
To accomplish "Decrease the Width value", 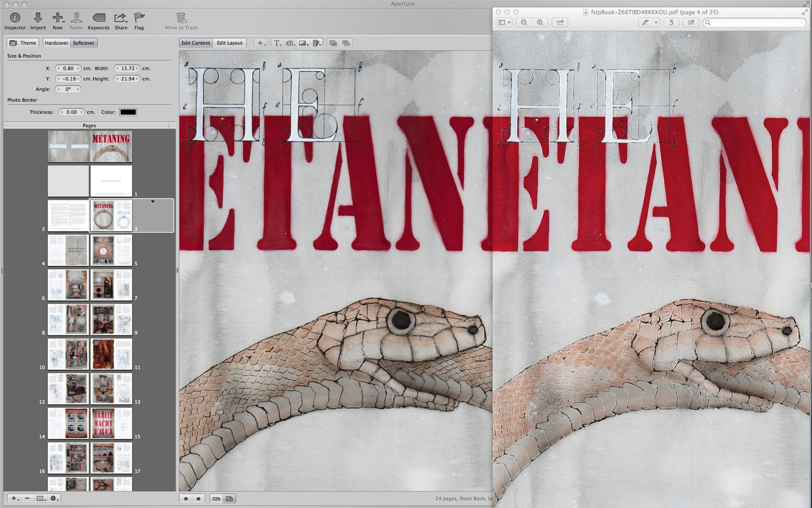I will (x=117, y=68).
